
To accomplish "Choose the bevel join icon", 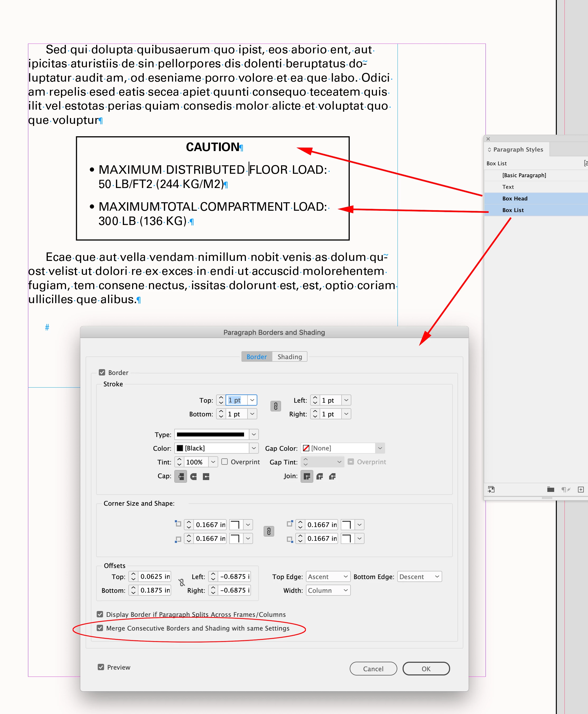I will tap(332, 477).
